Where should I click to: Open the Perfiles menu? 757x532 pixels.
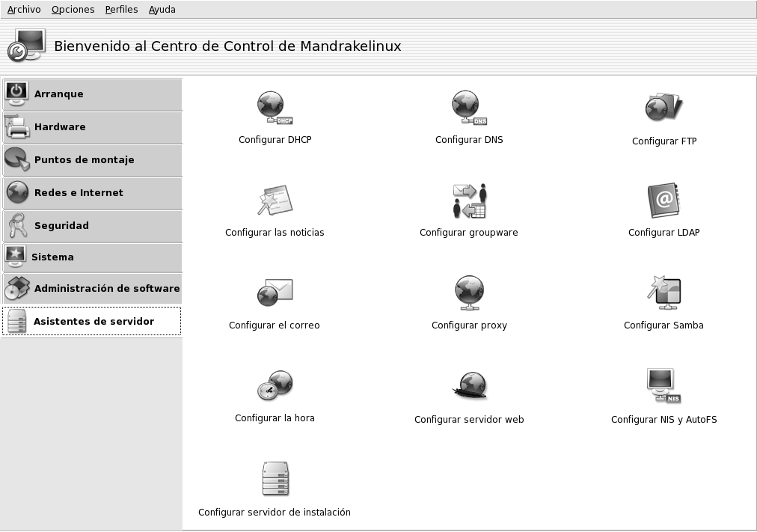(121, 9)
